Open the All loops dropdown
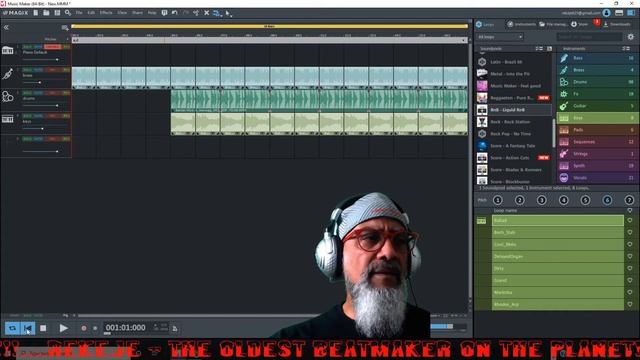The width and height of the screenshot is (640, 360). tap(500, 37)
